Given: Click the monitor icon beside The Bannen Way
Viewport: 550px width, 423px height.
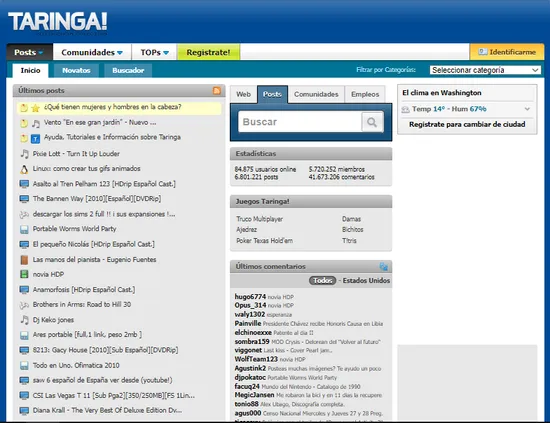Looking at the screenshot, I should (x=24, y=199).
